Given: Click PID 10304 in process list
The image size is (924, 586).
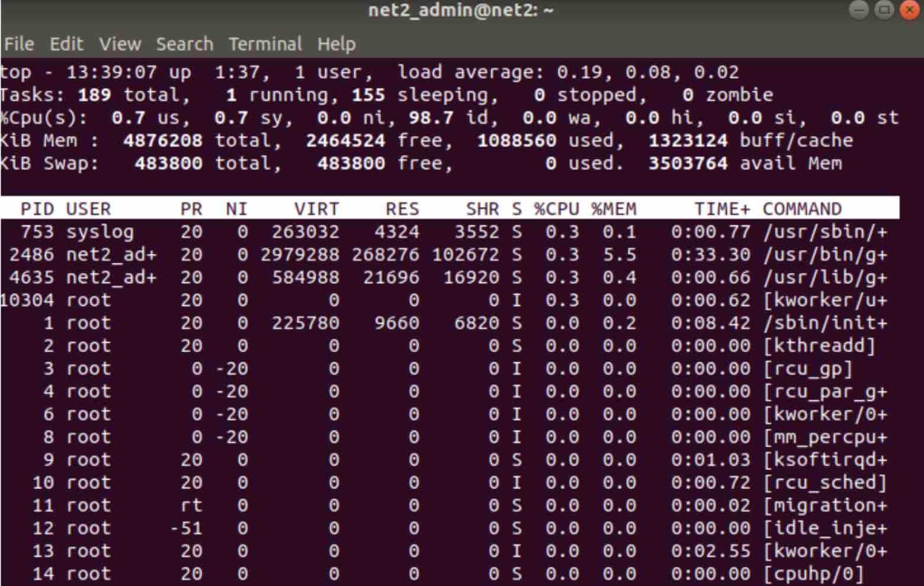Looking at the screenshot, I should pyautogui.click(x=27, y=301).
